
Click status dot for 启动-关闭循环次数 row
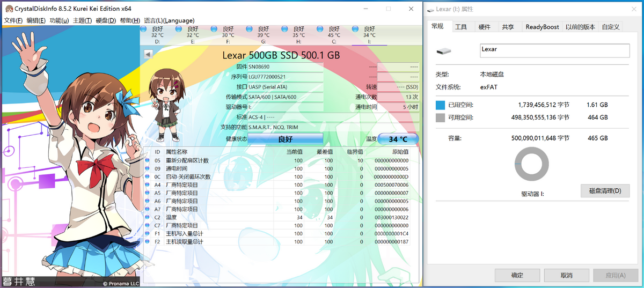point(148,176)
